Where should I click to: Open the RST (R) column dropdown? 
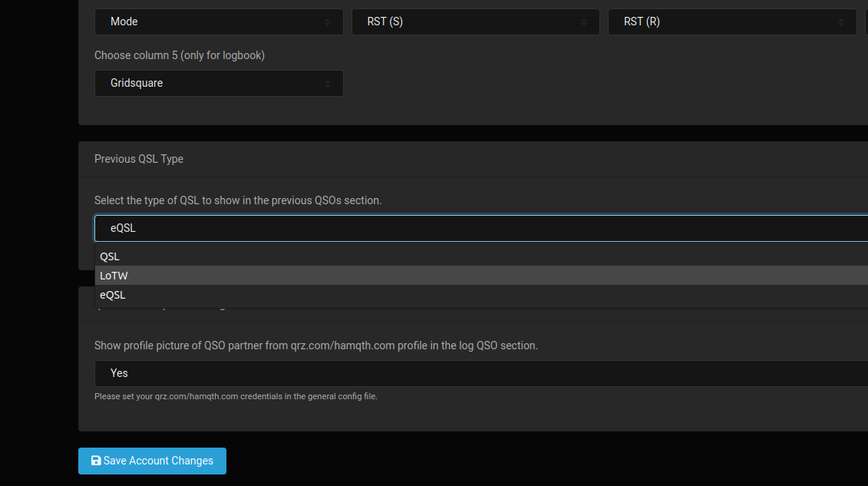click(732, 21)
